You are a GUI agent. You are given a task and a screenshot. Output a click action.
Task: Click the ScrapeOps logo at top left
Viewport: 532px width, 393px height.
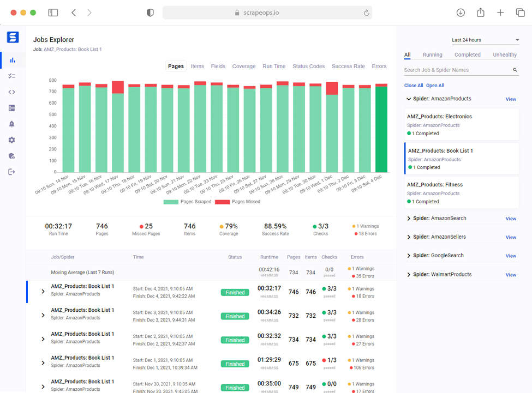tap(13, 37)
